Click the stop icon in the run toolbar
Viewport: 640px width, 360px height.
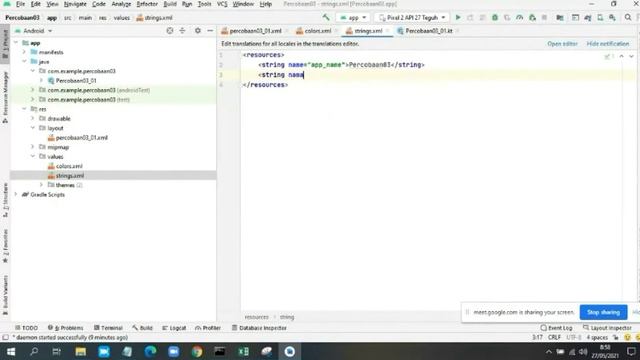544,18
